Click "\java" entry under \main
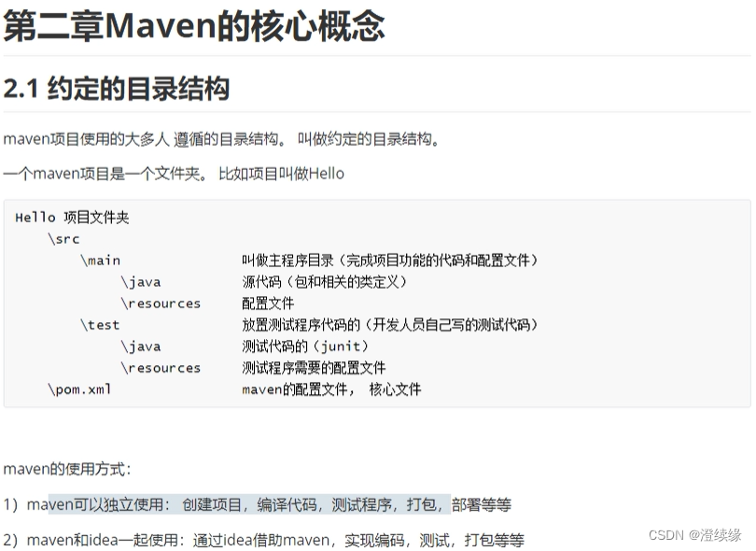 click(141, 282)
